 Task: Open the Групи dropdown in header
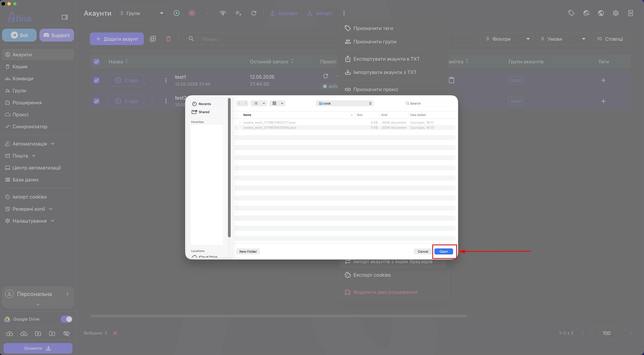pyautogui.click(x=141, y=13)
